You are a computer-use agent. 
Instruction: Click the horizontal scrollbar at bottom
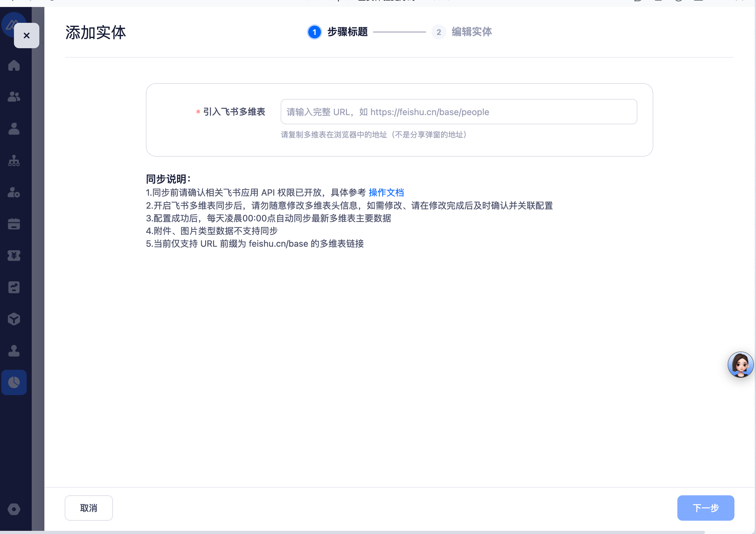(x=362, y=532)
